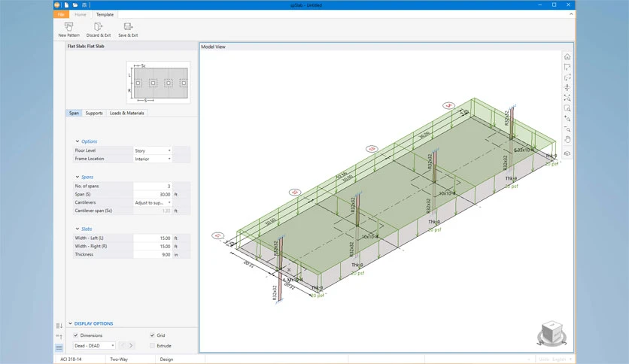The height and width of the screenshot is (364, 629).
Task: Click the zoom window icon
Action: [x=567, y=108]
